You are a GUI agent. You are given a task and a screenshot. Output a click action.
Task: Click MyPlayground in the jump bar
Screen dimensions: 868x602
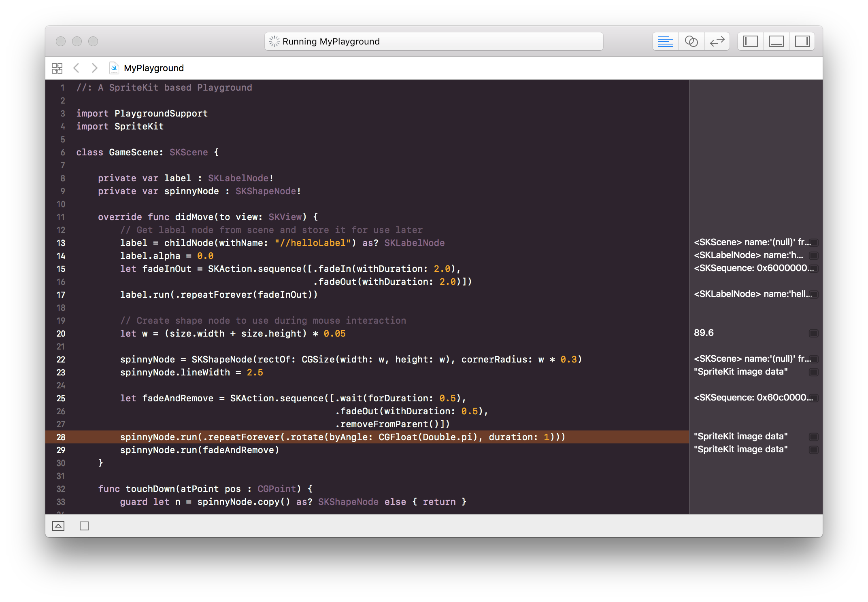point(153,68)
